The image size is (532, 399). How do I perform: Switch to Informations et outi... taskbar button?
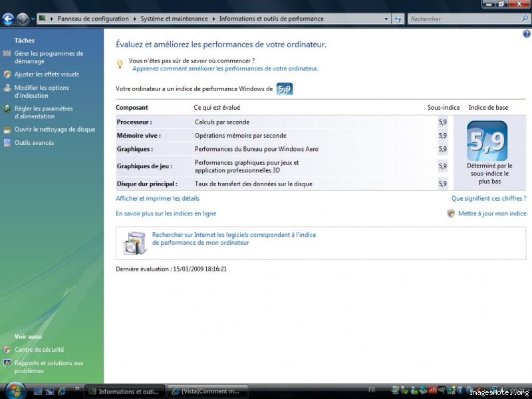[124, 392]
